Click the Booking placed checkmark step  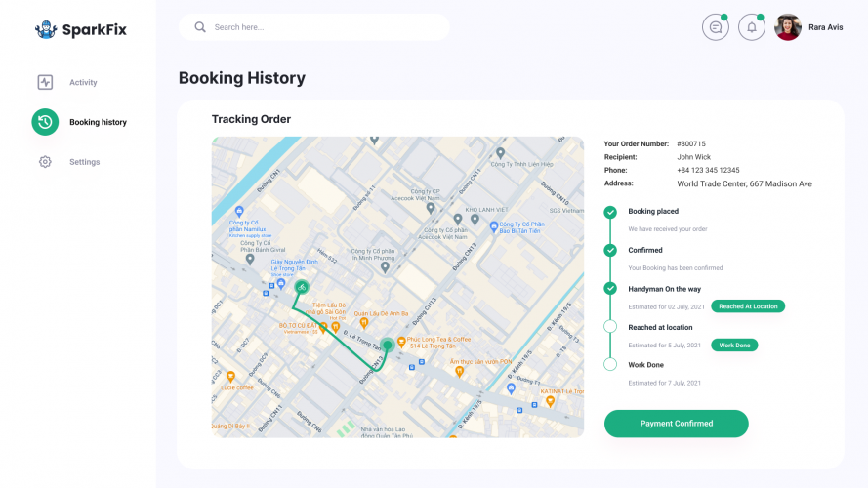[x=610, y=212]
